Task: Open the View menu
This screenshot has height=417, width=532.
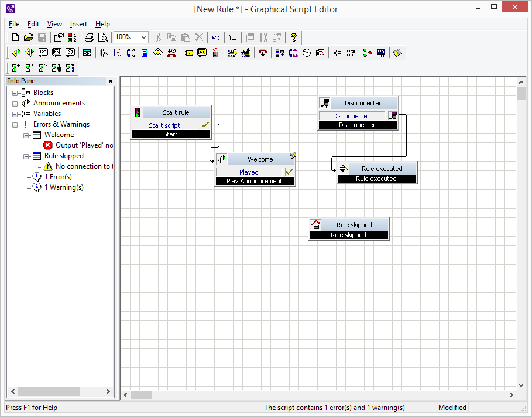Action: [x=54, y=24]
